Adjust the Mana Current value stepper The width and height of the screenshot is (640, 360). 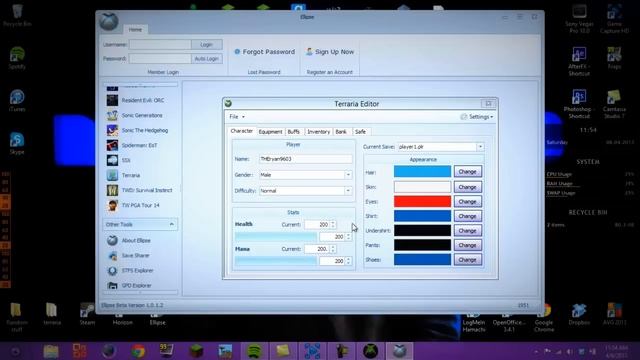click(x=333, y=249)
